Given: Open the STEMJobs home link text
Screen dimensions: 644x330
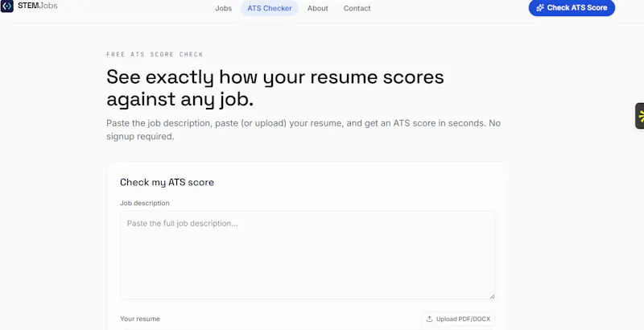Looking at the screenshot, I should tap(37, 6).
